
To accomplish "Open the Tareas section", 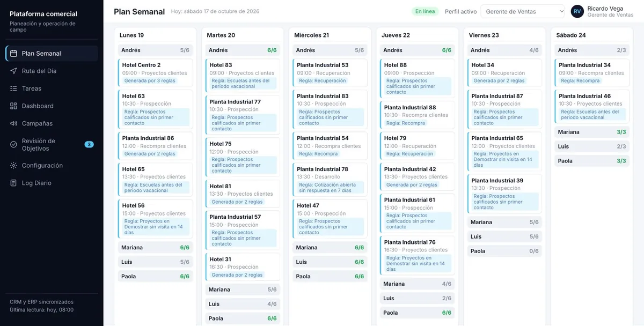I will [52, 88].
